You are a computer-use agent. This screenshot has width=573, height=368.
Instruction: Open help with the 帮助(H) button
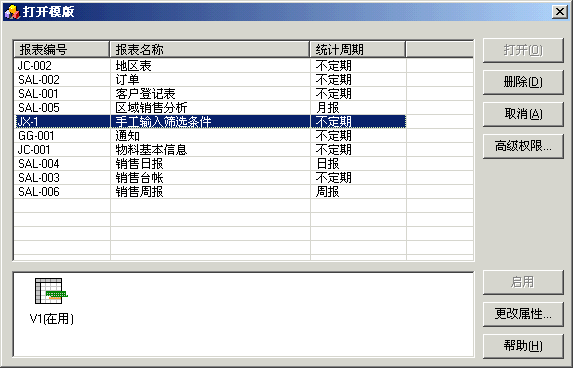(x=523, y=345)
